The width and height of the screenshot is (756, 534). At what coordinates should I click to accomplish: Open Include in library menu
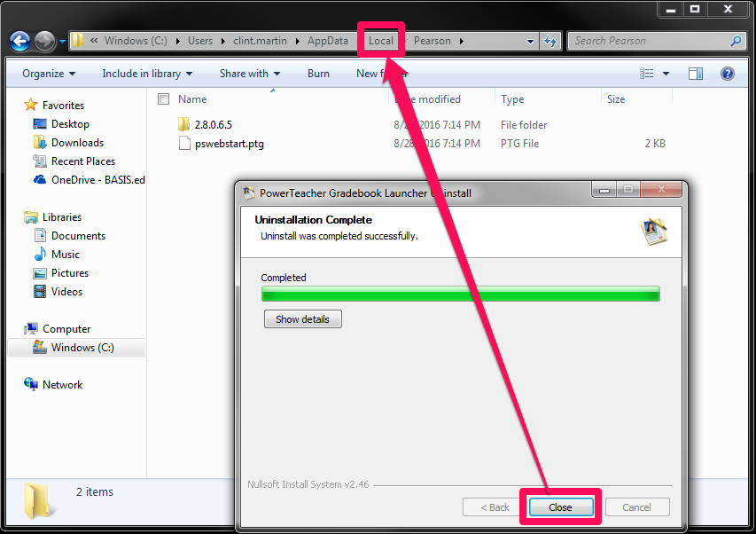(147, 74)
